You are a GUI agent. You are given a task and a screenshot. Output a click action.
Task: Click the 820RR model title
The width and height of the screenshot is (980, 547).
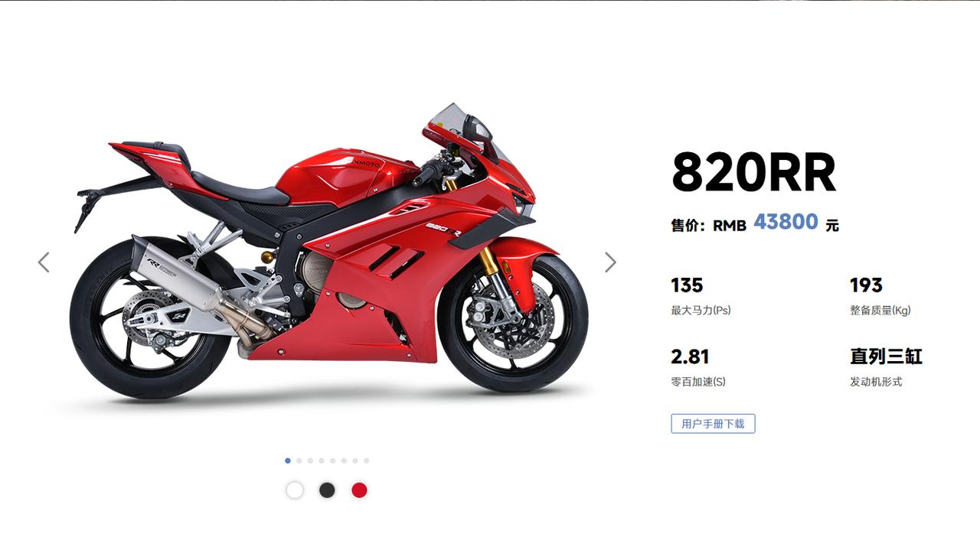tap(753, 173)
